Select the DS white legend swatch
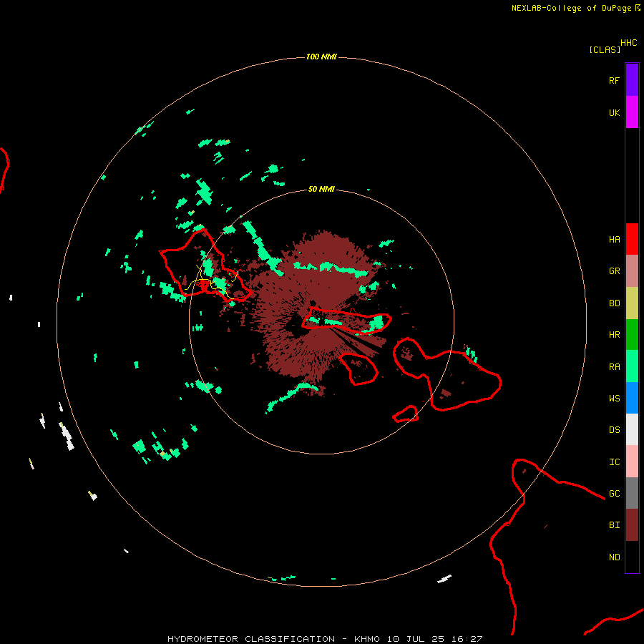The image size is (644, 644). point(632,429)
